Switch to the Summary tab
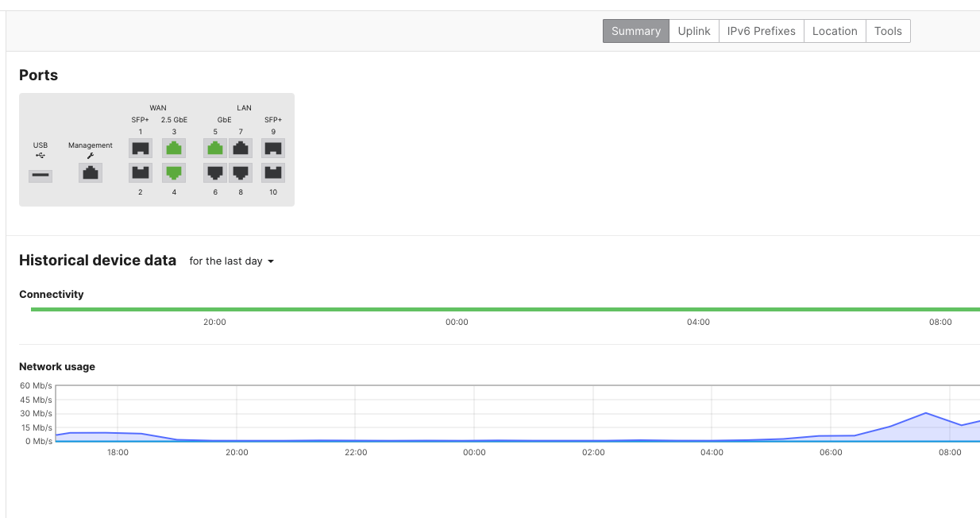The image size is (980, 518). [635, 31]
